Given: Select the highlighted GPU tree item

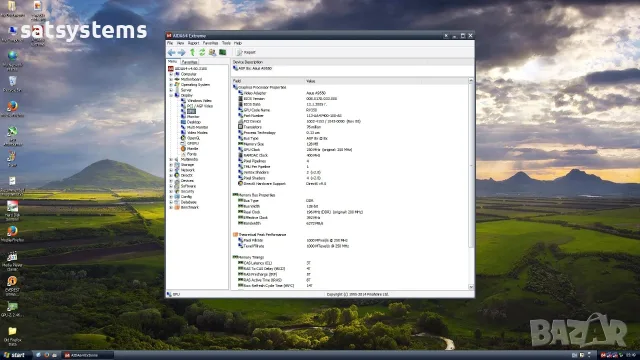Looking at the screenshot, I should point(191,111).
